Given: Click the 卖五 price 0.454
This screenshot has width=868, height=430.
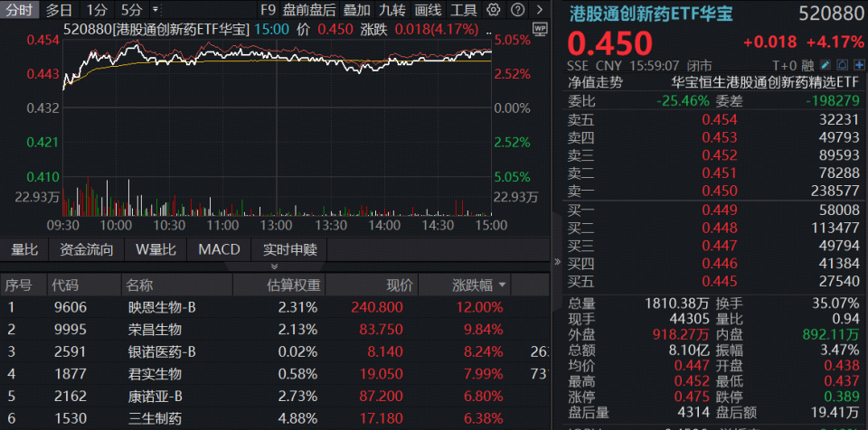Looking at the screenshot, I should coord(720,119).
